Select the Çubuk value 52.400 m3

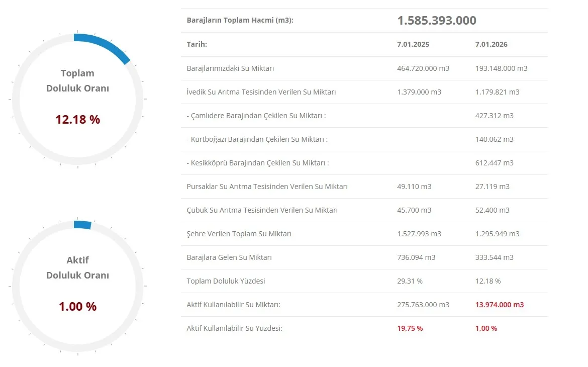pos(492,210)
